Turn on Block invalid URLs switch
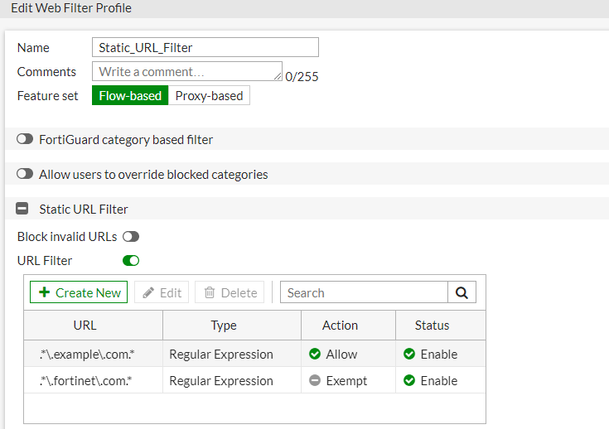This screenshot has width=609, height=429. [130, 237]
